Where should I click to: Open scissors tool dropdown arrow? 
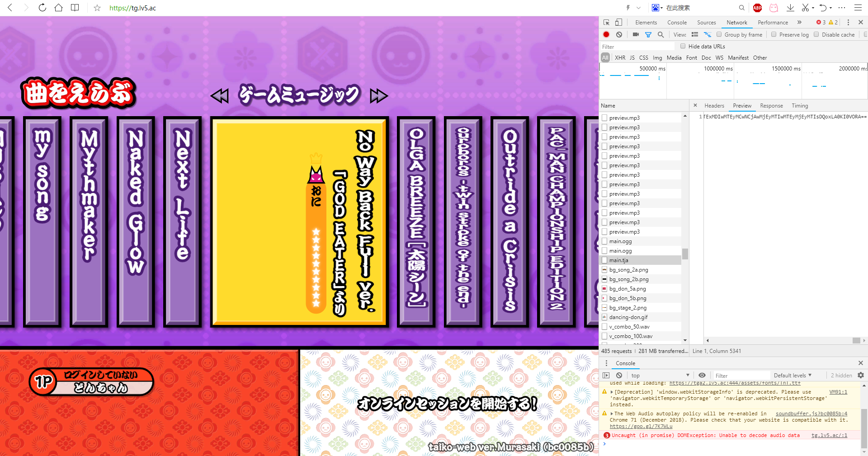pyautogui.click(x=813, y=8)
